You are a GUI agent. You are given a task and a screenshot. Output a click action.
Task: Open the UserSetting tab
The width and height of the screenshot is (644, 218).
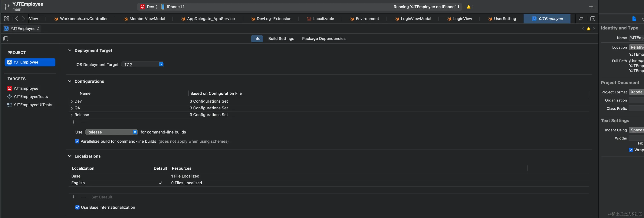pyautogui.click(x=502, y=19)
